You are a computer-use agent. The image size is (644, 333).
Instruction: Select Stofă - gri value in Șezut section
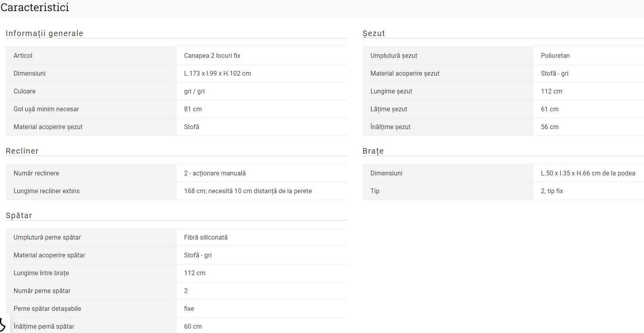click(554, 73)
